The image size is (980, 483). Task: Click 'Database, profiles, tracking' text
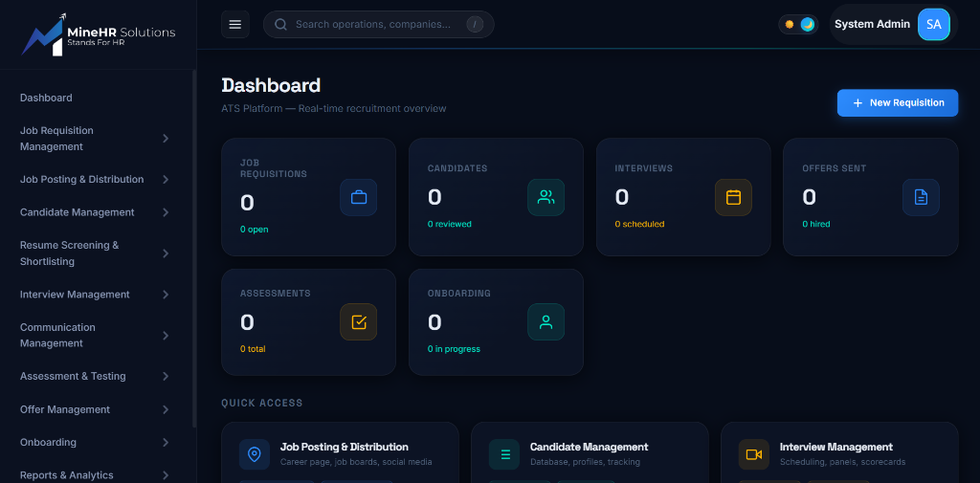[585, 462]
